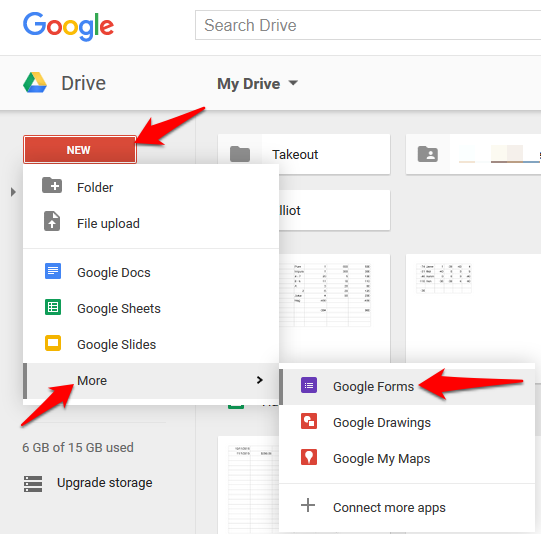Viewport: 541px width, 534px height.
Task: Click the purple Google Forms icon
Action: pos(309,385)
